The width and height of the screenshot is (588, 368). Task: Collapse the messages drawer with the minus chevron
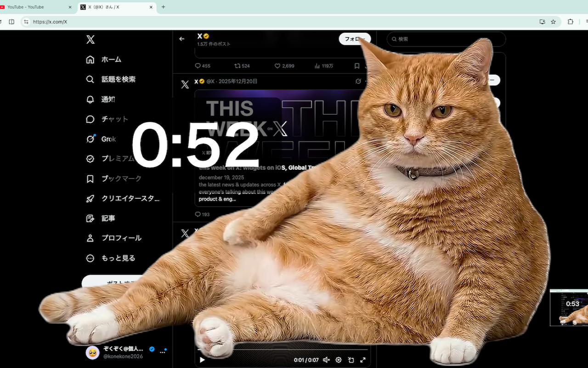coord(492,80)
